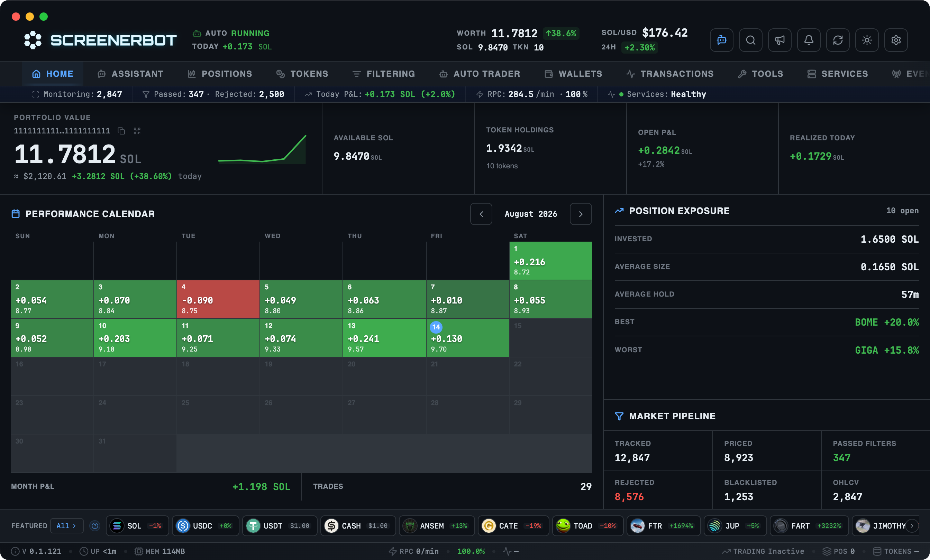Switch to the Positions tab
The image size is (930, 560).
220,74
